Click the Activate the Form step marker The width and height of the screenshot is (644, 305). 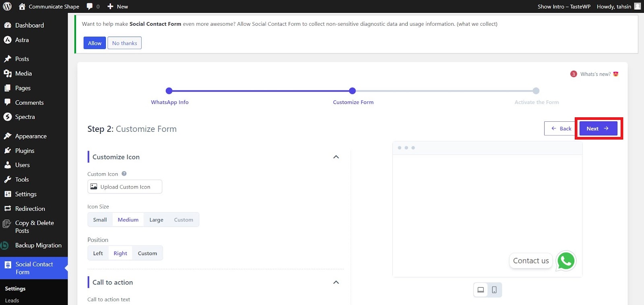point(536,91)
